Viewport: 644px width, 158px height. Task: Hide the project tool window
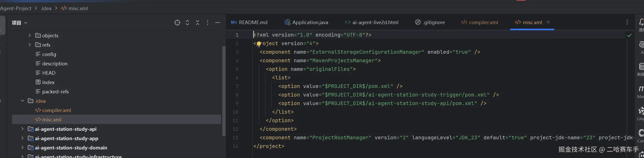coord(218,23)
